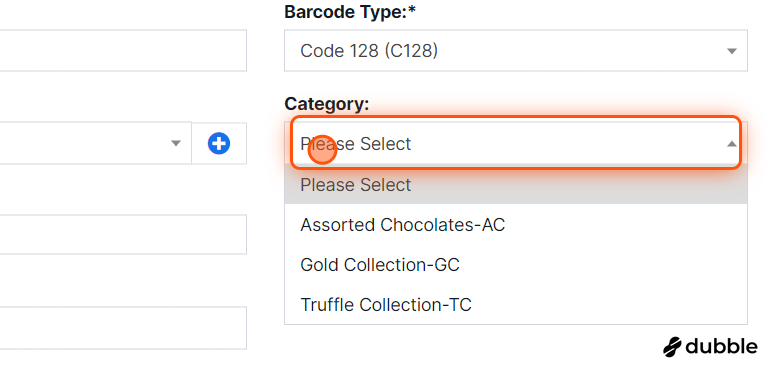Image resolution: width=768 pixels, height=365 pixels.
Task: Click the input field beside Assorted Chocolates option
Action: (122, 234)
